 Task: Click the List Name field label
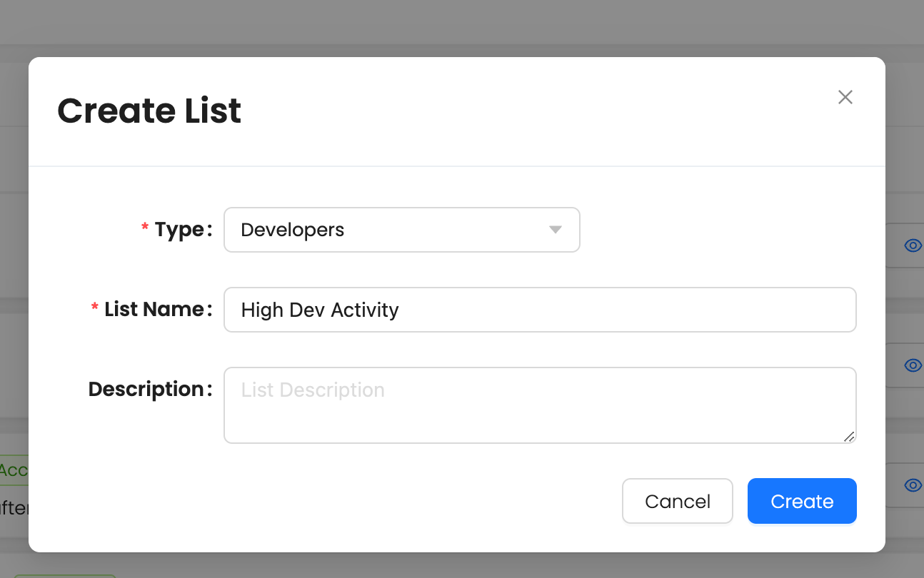154,310
